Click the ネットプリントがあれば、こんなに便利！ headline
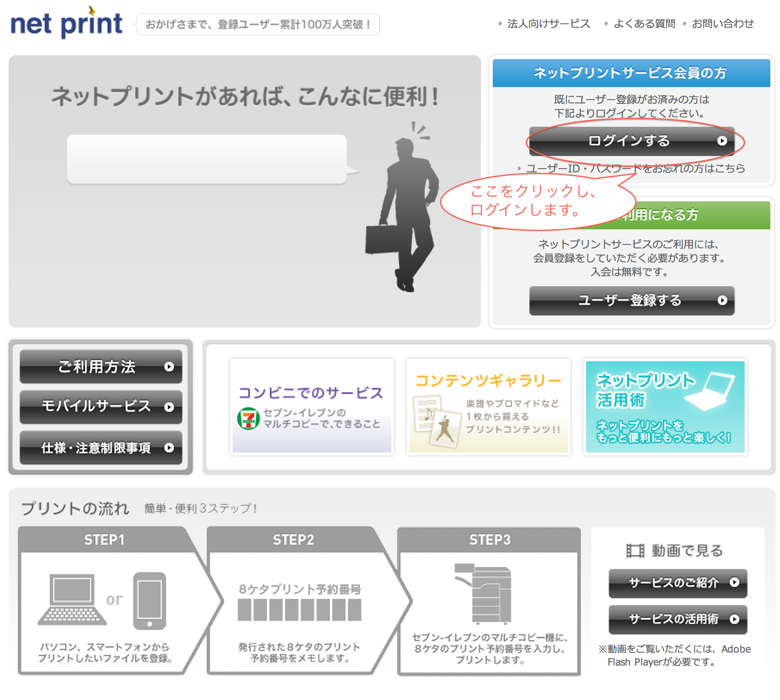Screen dimensions: 780x700 tap(245, 97)
